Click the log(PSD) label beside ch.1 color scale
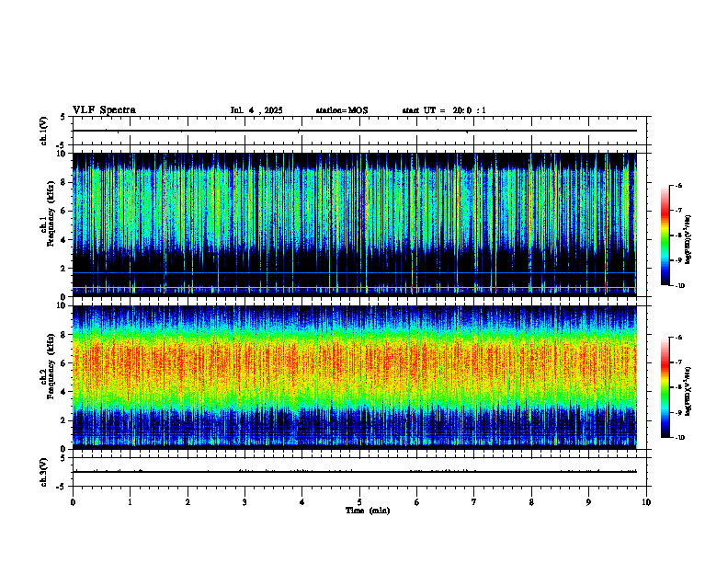The width and height of the screenshot is (728, 563). pyautogui.click(x=688, y=240)
